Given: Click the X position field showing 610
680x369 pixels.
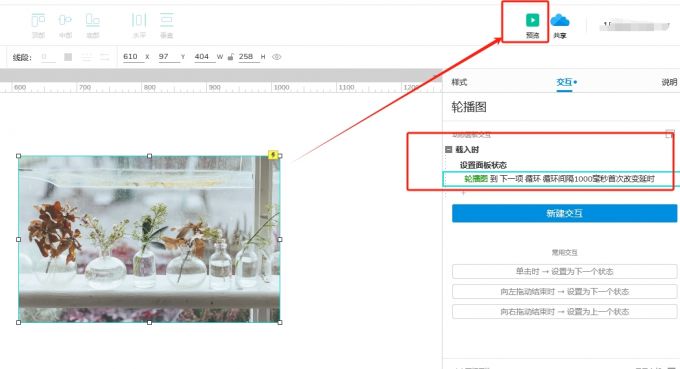Looking at the screenshot, I should tap(133, 57).
